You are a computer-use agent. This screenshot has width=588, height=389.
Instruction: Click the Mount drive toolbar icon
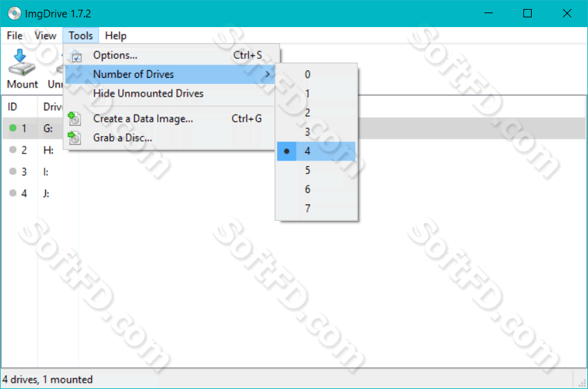click(22, 63)
